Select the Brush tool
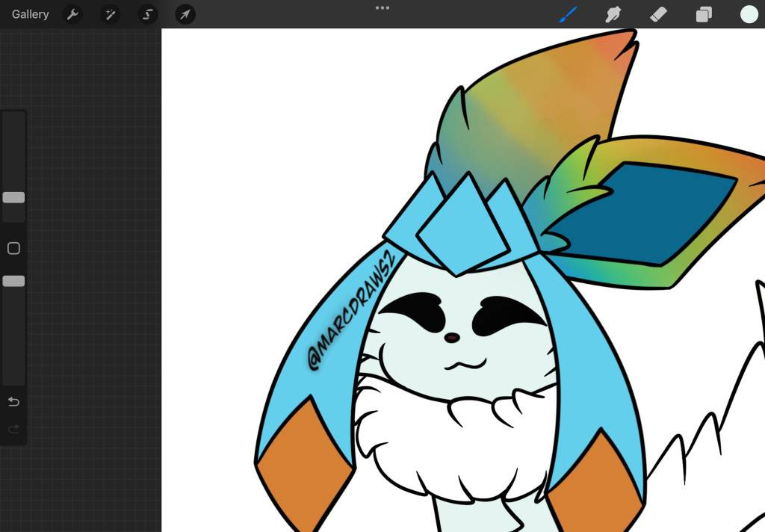Viewport: 765px width, 532px height. [x=568, y=15]
